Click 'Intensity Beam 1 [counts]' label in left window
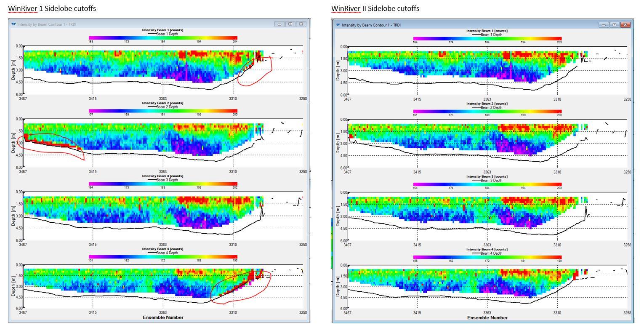 click(x=162, y=30)
